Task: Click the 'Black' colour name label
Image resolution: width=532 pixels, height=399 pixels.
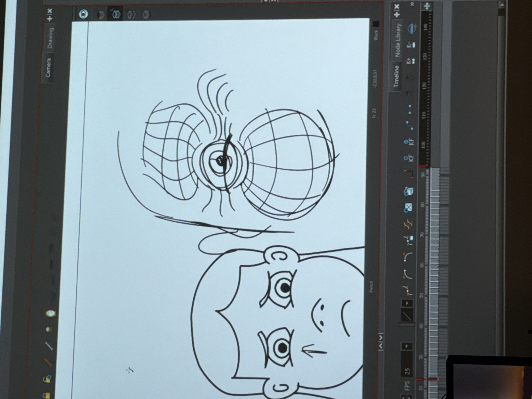Action: tap(376, 35)
